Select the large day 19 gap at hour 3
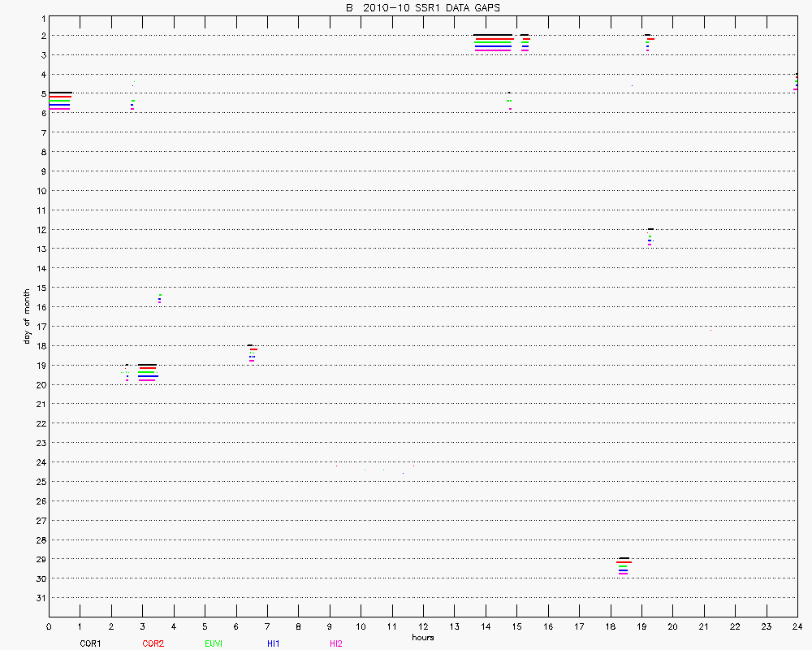This screenshot has width=812, height=650. click(148, 373)
